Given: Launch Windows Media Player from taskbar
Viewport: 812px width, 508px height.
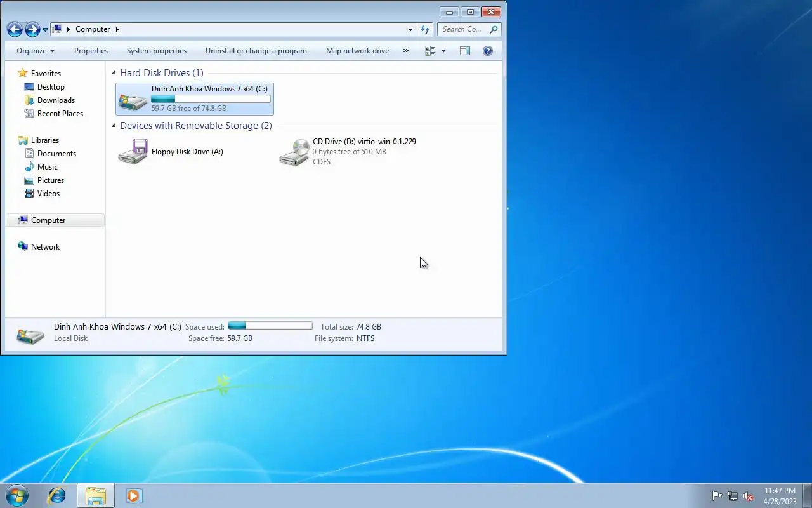Looking at the screenshot, I should 134,495.
